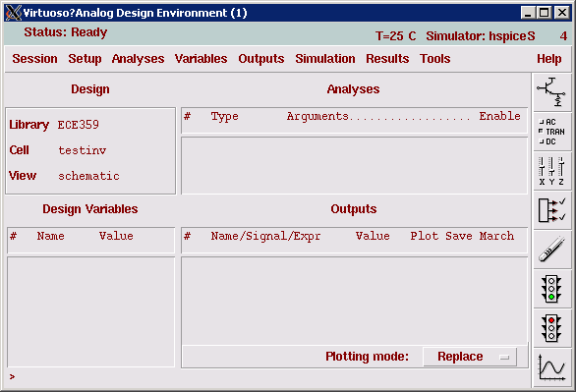Open the Variables menu
Viewport: 576px width, 392px height.
point(201,59)
